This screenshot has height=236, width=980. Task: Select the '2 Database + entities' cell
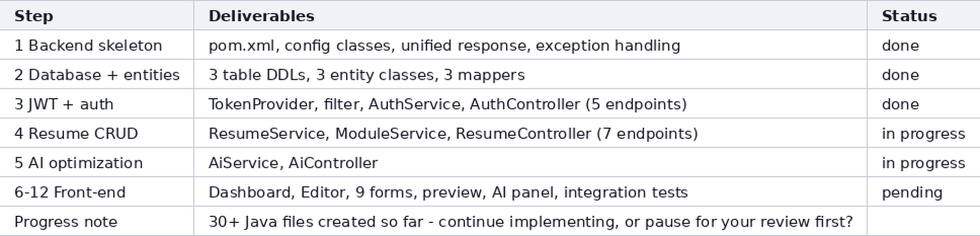click(97, 74)
